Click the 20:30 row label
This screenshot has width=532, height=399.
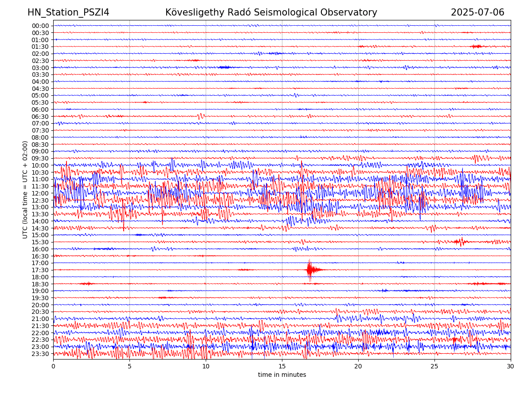tap(40, 312)
